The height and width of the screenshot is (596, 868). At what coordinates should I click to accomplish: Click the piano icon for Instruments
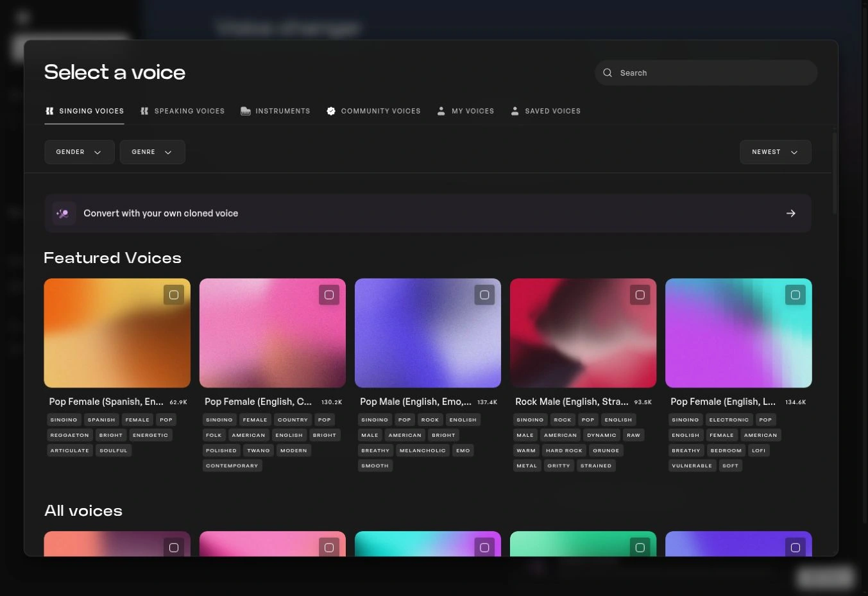coord(246,111)
